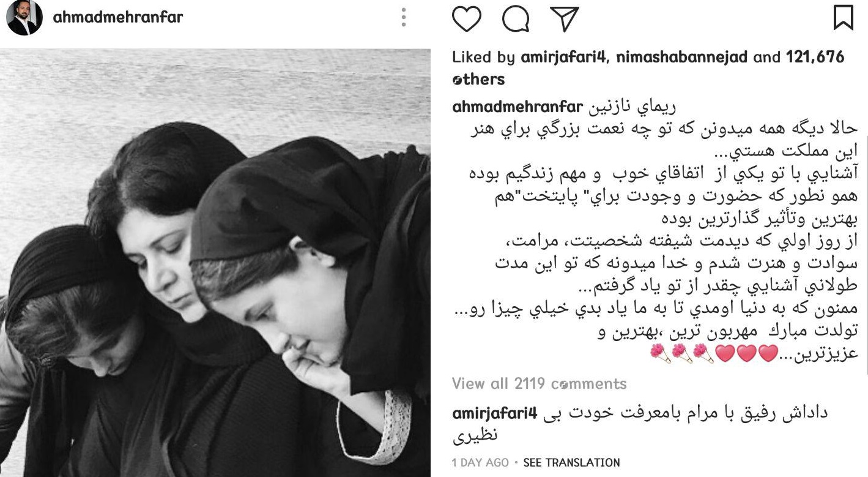Tap the black-and-white post photo
The image size is (868, 477).
coord(215,263)
